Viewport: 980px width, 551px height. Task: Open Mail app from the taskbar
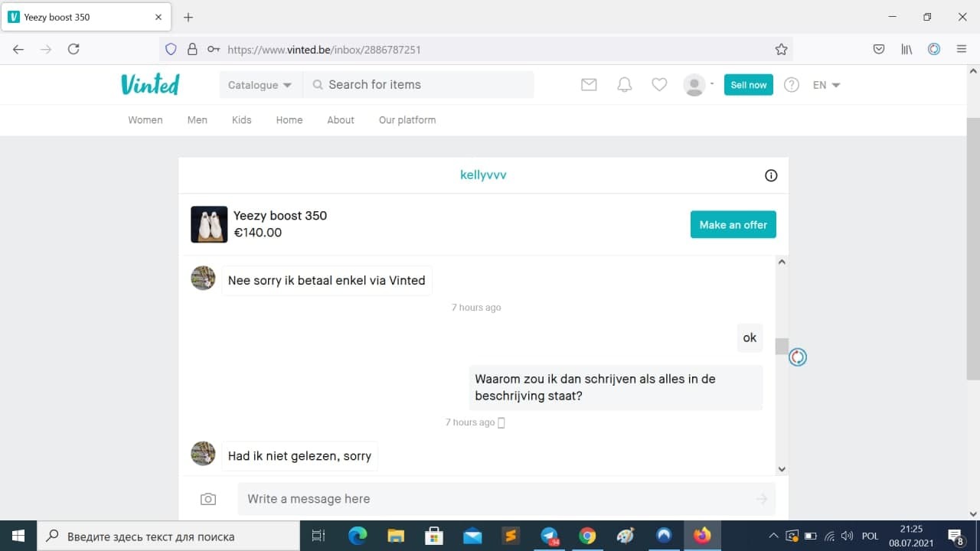point(472,536)
